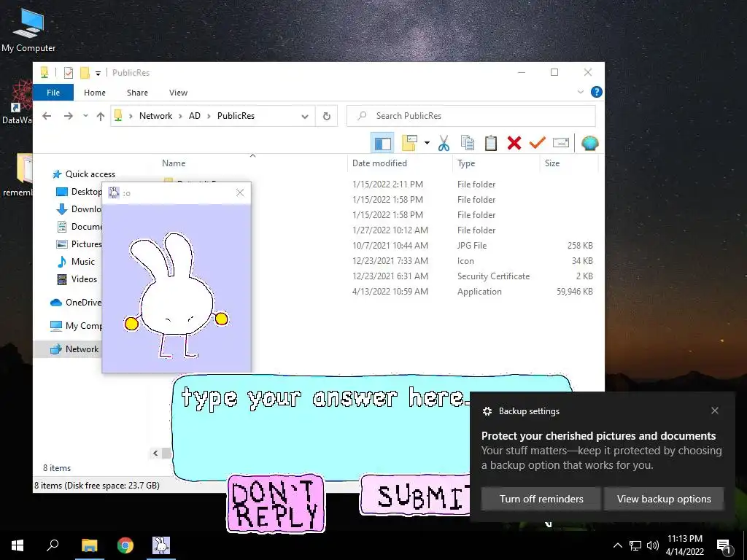
Task: Click AD in the address breadcrumb
Action: tap(194, 116)
